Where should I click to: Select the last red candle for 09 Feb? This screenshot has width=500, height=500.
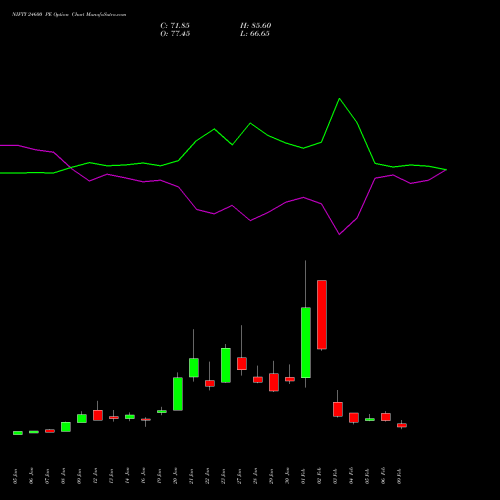coord(402,425)
